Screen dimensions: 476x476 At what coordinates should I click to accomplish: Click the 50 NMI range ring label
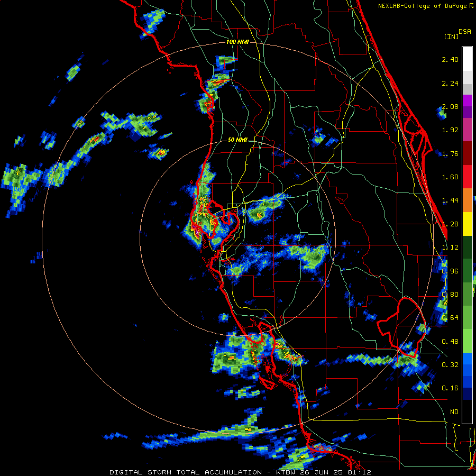pyautogui.click(x=237, y=140)
